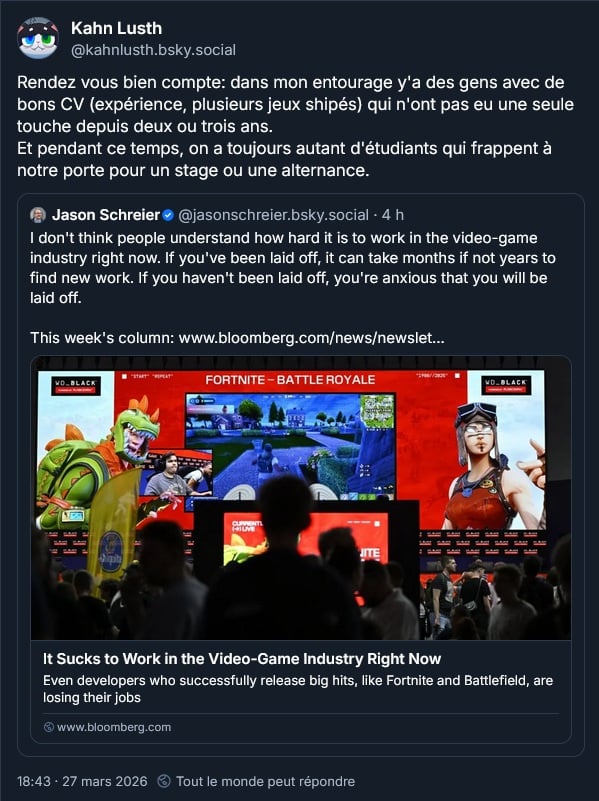The image size is (599, 801).
Task: Click the '4 h' post timestamp
Action: point(393,215)
